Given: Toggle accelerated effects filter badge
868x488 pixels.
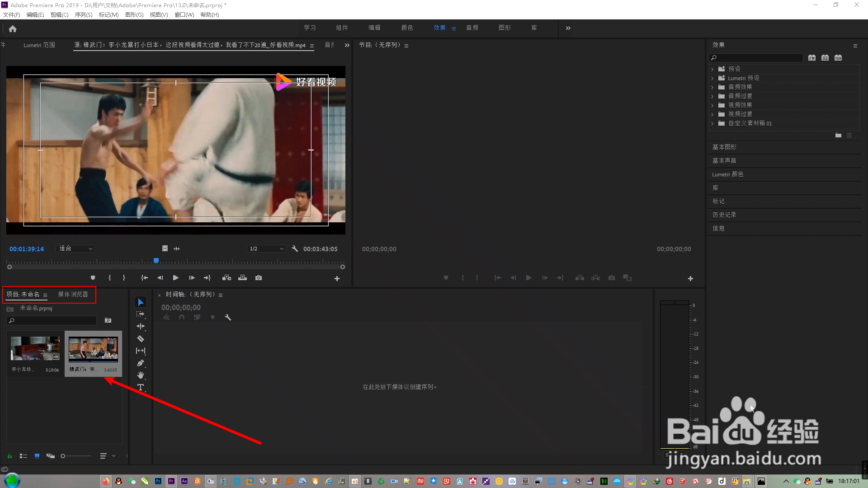Looking at the screenshot, I should pos(812,58).
